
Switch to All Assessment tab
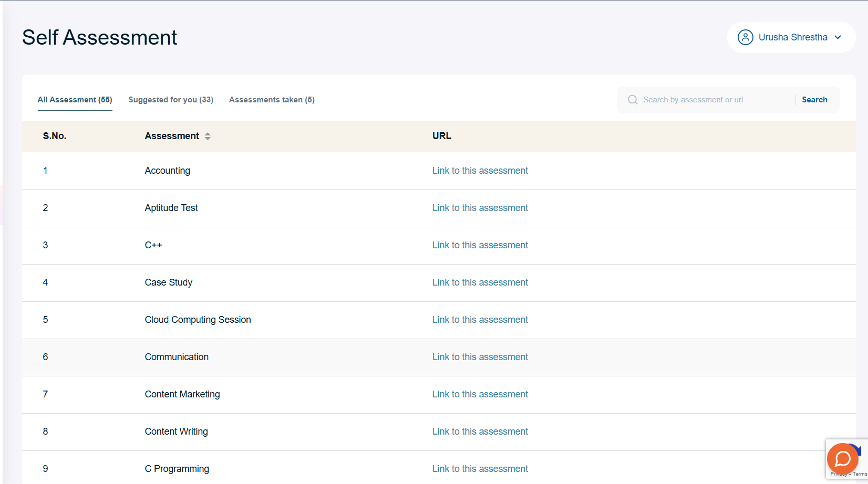click(75, 100)
